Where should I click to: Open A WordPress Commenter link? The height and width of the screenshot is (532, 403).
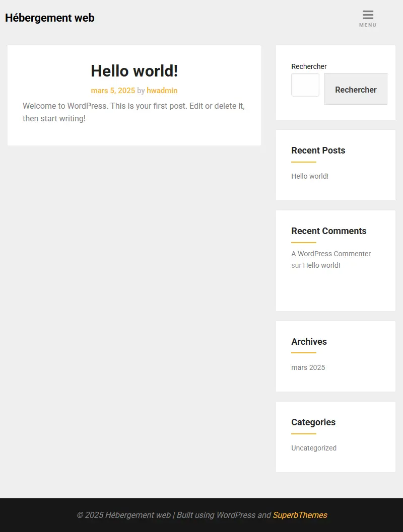pos(331,254)
